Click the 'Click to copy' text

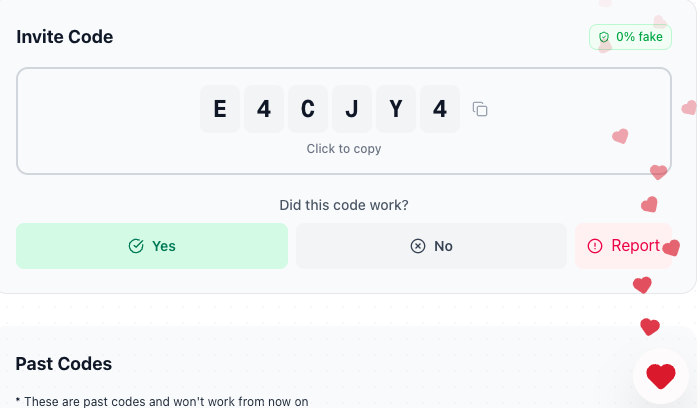click(344, 149)
